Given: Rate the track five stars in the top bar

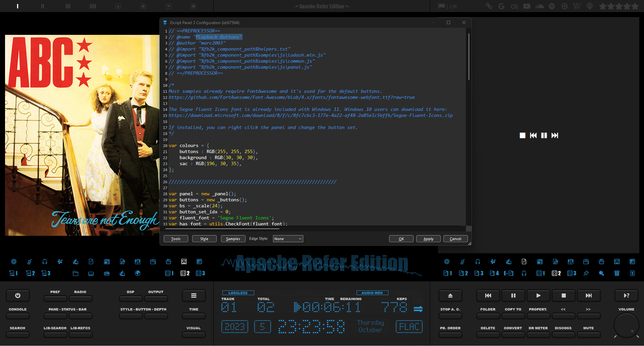Looking at the screenshot, I should pyautogui.click(x=635, y=6).
